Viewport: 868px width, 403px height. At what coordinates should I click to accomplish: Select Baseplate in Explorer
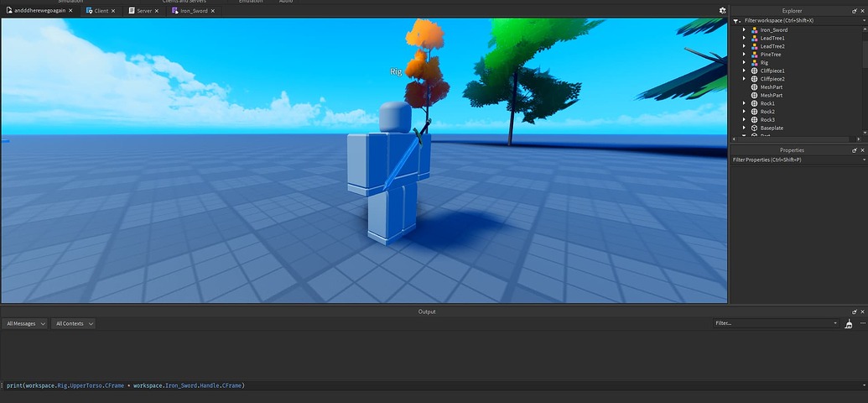coord(772,128)
